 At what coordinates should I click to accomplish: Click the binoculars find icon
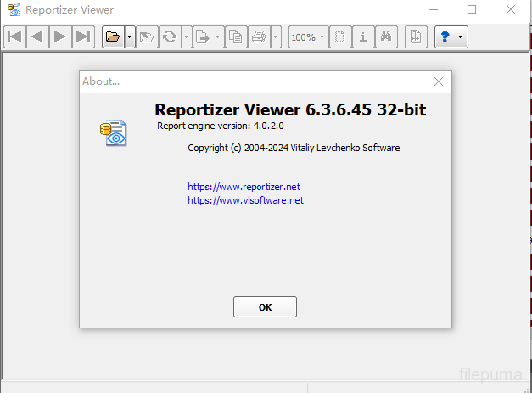pos(385,36)
